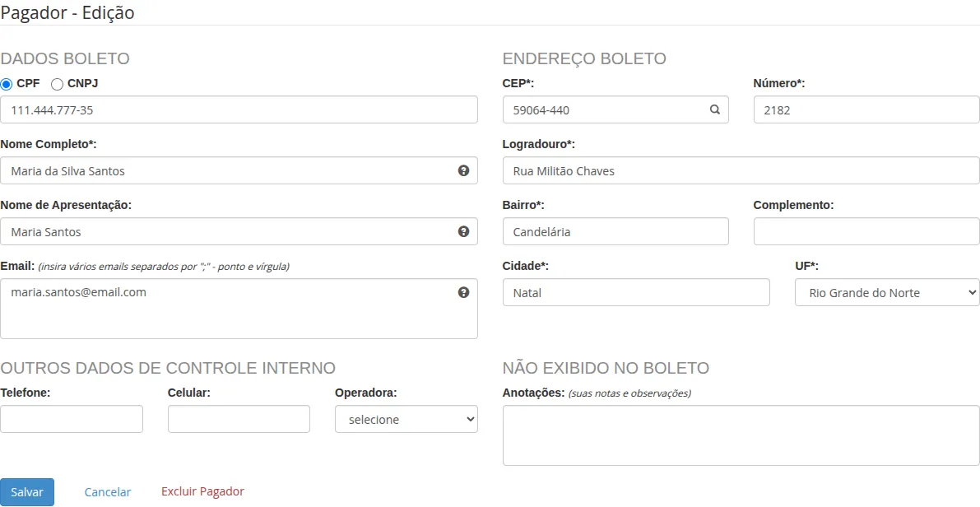Click the Telefone input field
The width and height of the screenshot is (980, 507).
click(x=72, y=419)
